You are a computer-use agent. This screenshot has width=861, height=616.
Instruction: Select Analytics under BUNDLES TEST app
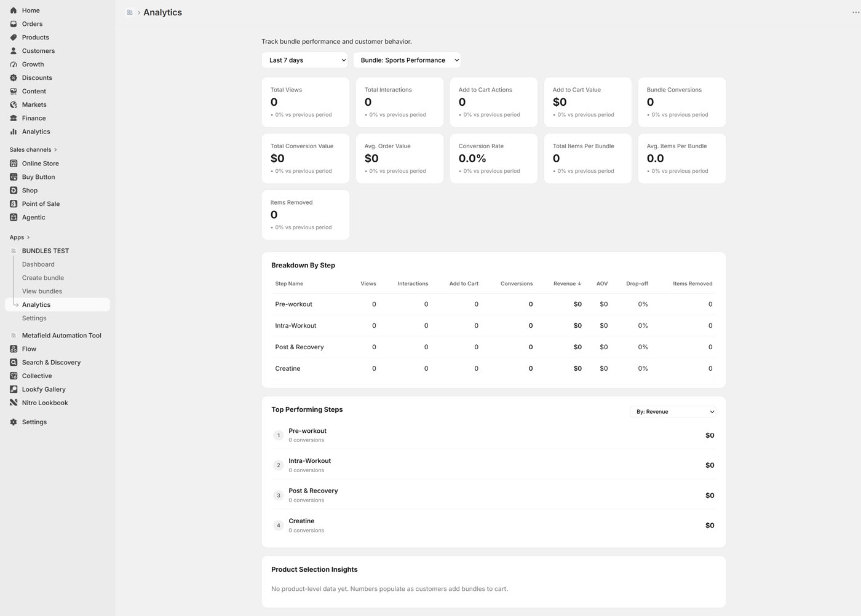57,305
